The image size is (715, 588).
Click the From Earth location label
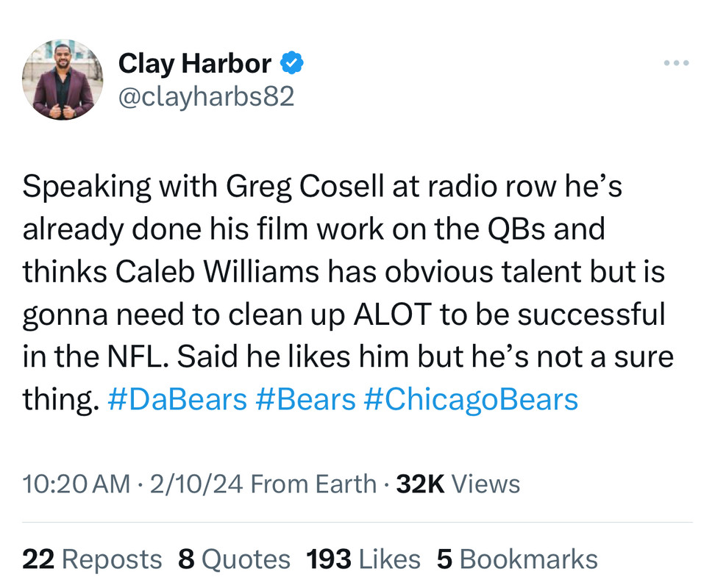click(x=313, y=484)
